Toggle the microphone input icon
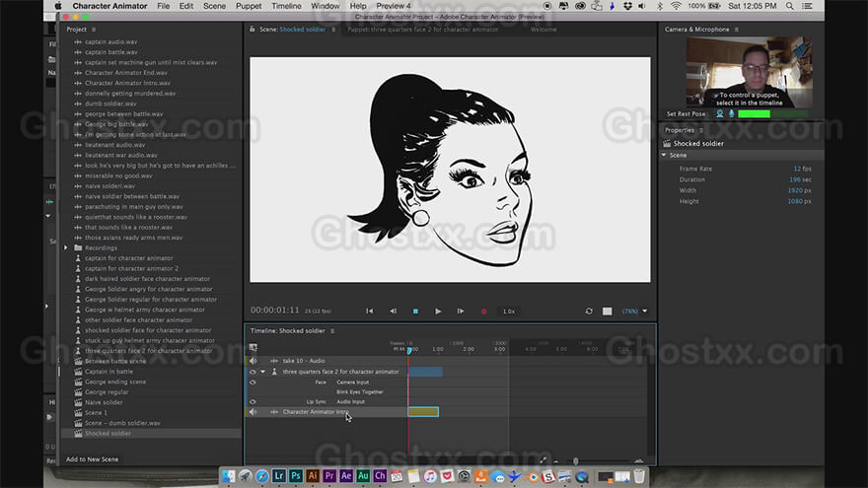 pos(731,113)
